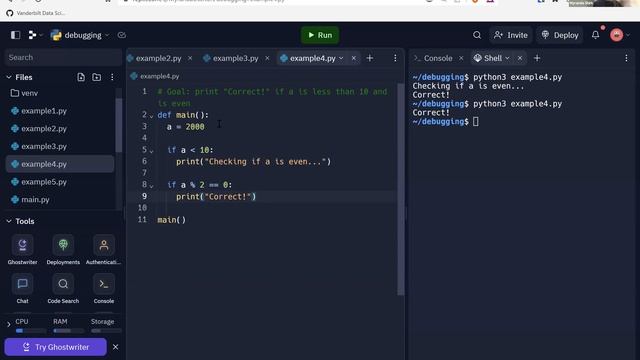Expand the CPU RAM Storage resources panel
Viewport: 640px width, 360px height.
[9, 325]
